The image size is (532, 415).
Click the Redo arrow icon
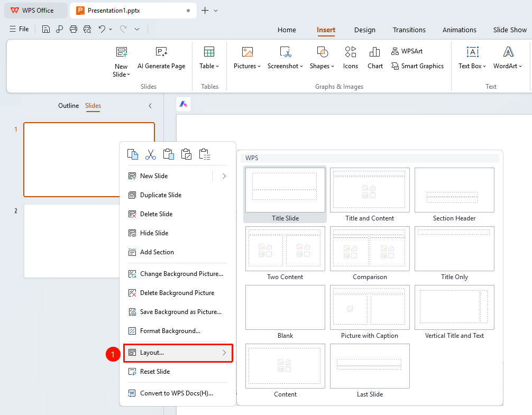(123, 29)
